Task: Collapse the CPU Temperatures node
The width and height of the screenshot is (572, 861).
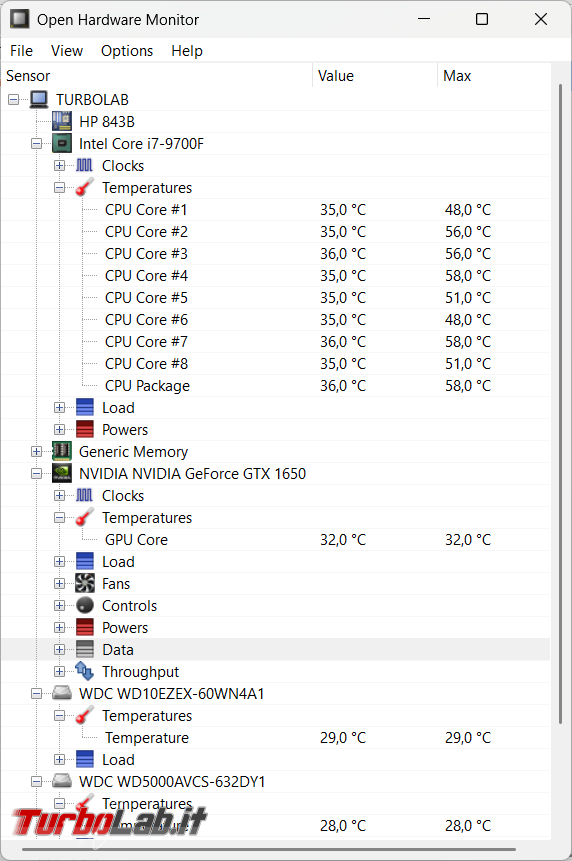Action: tap(60, 187)
